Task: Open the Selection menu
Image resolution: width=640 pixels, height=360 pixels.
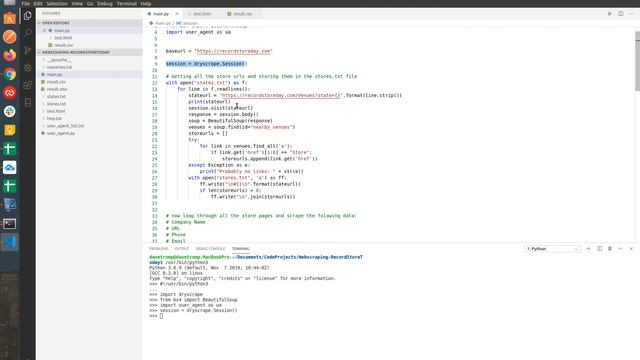Action: click(x=57, y=3)
